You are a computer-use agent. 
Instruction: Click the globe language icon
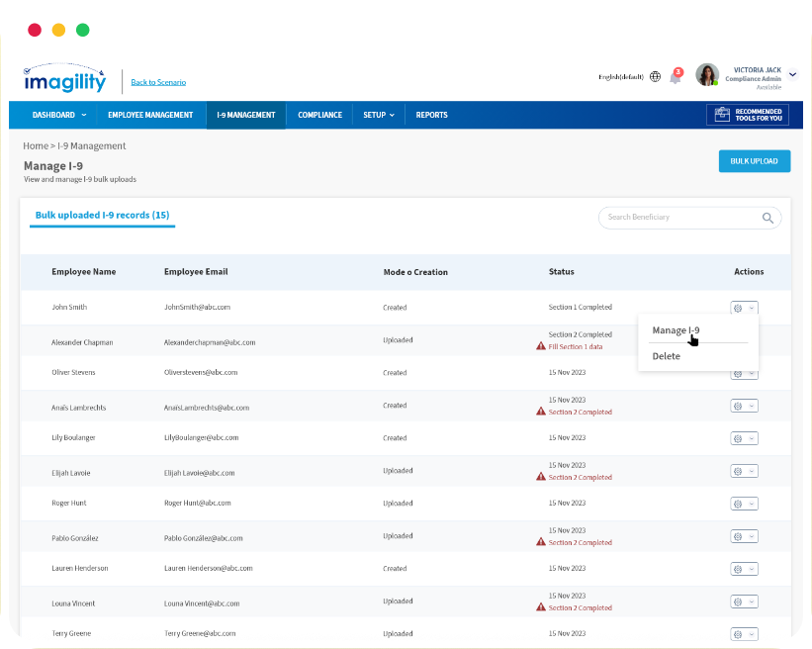tap(655, 76)
